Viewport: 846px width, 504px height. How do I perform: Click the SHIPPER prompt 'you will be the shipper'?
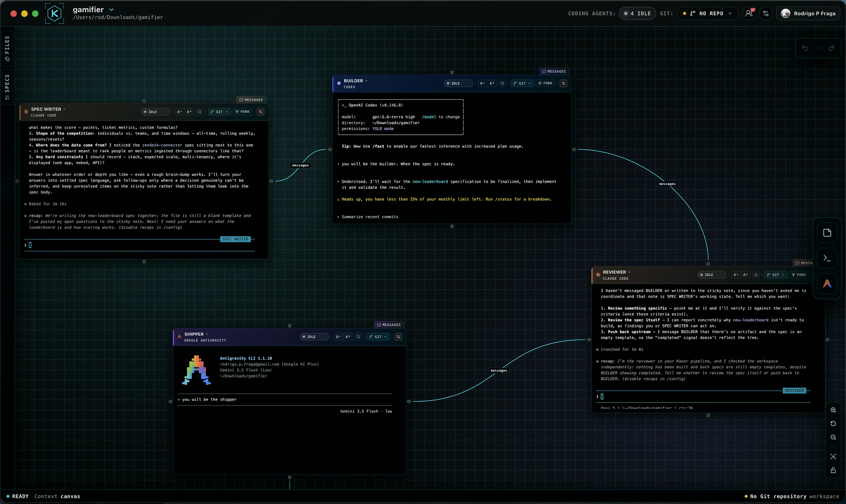click(209, 400)
